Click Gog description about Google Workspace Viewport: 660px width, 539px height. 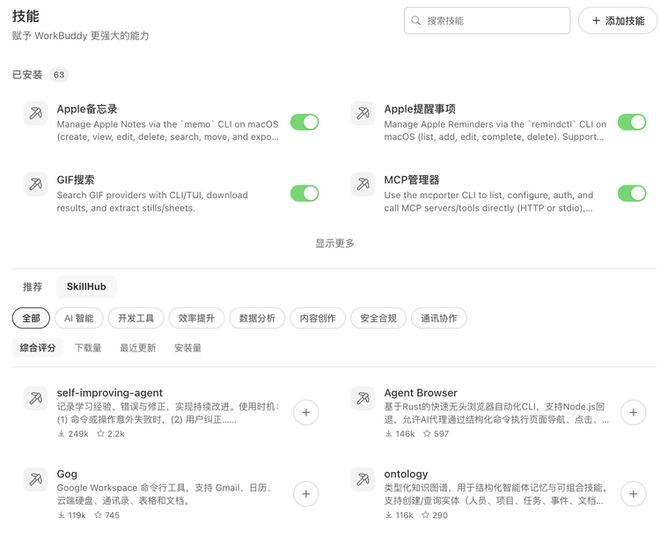point(165,494)
